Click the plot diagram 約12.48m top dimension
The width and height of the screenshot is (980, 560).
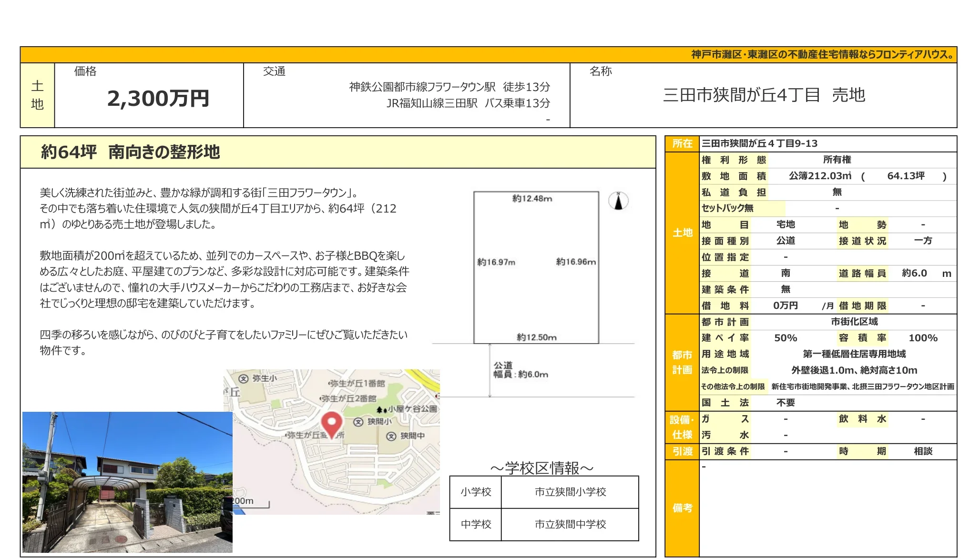pos(532,198)
